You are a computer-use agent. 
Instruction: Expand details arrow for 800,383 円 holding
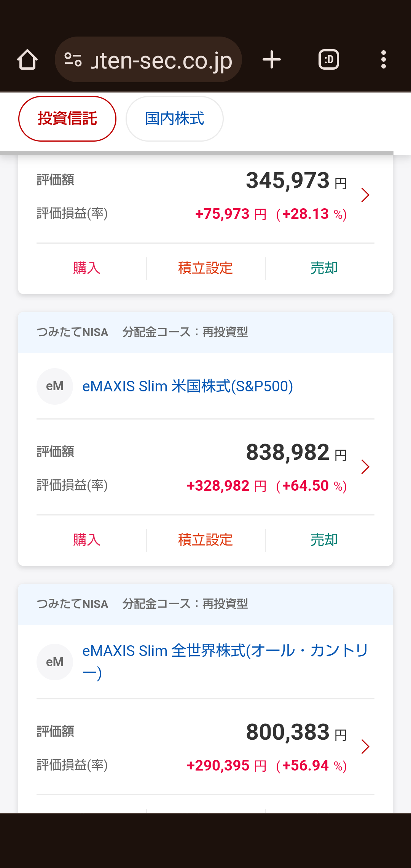pos(365,747)
